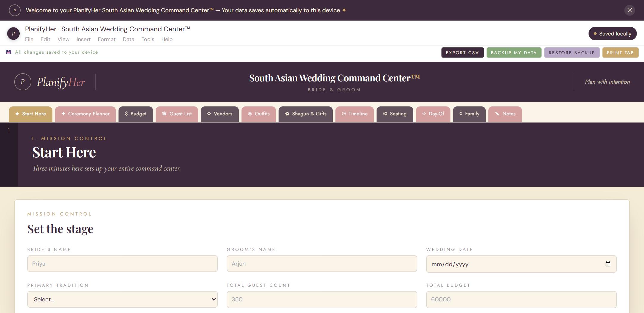The height and width of the screenshot is (313, 644).
Task: Click the floppy disk save icon
Action: [9, 52]
